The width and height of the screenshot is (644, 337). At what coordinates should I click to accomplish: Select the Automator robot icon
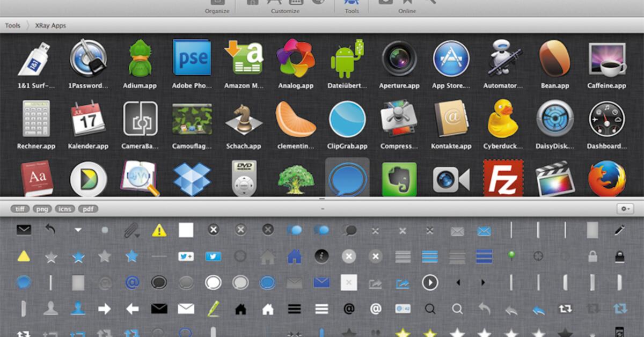coord(503,58)
